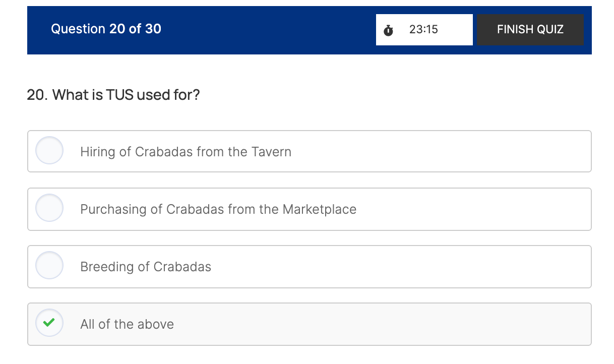Click the green checkmark icon
This screenshot has height=364, width=614.
coord(49,324)
